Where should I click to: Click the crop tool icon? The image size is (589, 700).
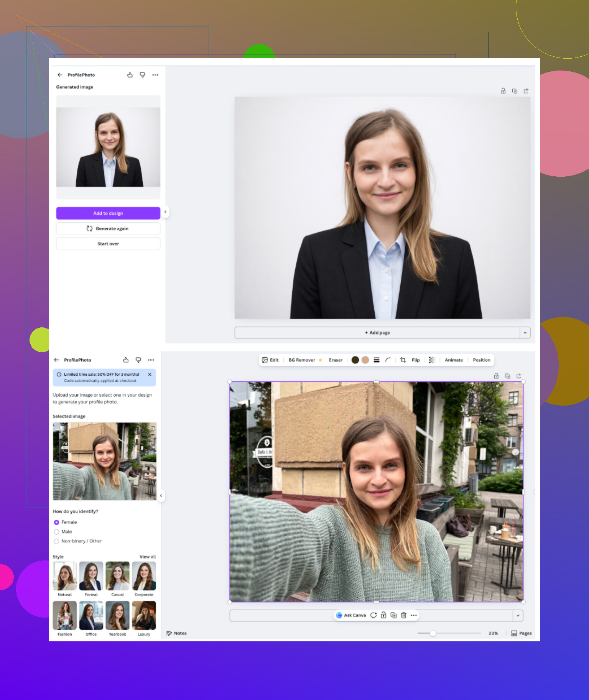click(403, 360)
